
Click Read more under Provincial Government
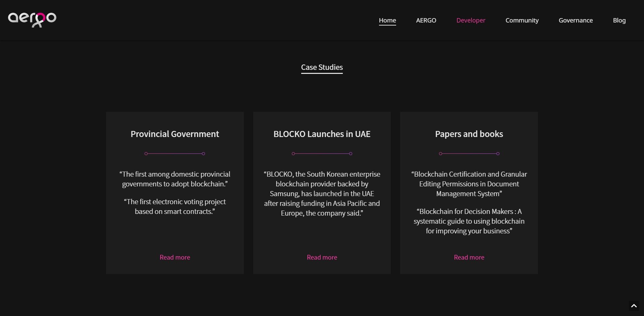(x=175, y=257)
